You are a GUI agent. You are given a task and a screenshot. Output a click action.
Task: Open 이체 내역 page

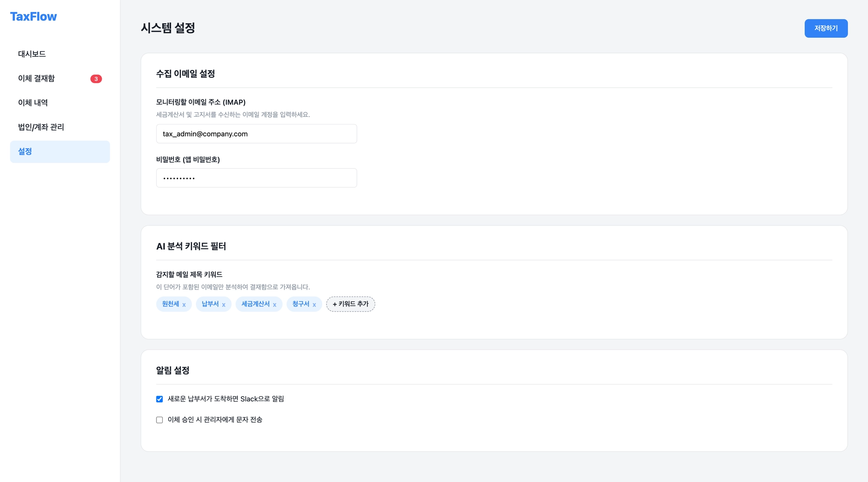click(33, 102)
